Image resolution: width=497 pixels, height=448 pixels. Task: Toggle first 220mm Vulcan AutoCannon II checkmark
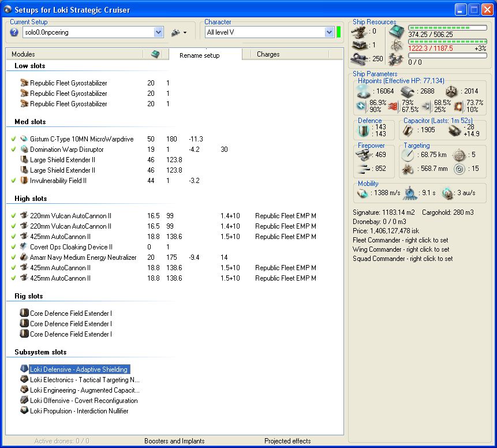click(13, 215)
